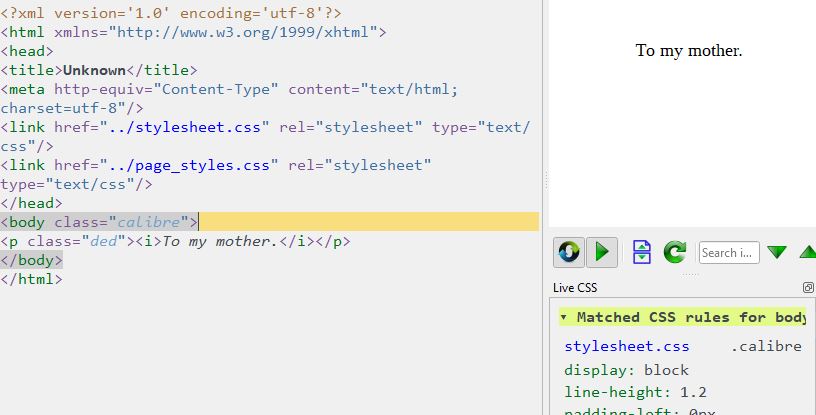
Task: Click the html xmlns tag line
Action: (x=193, y=32)
